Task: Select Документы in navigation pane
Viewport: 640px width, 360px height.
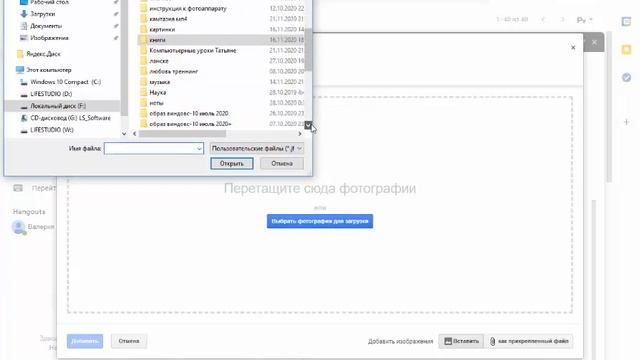Action: 46,26
